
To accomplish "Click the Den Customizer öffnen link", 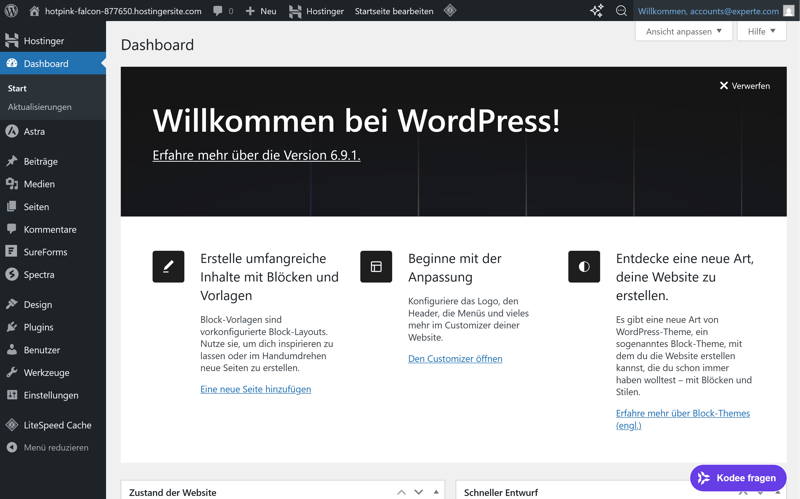I will (455, 358).
